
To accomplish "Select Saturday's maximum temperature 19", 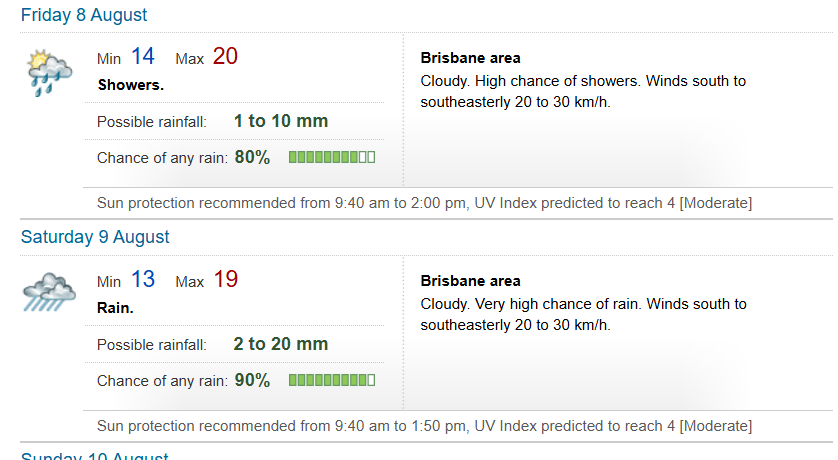I will [x=226, y=279].
